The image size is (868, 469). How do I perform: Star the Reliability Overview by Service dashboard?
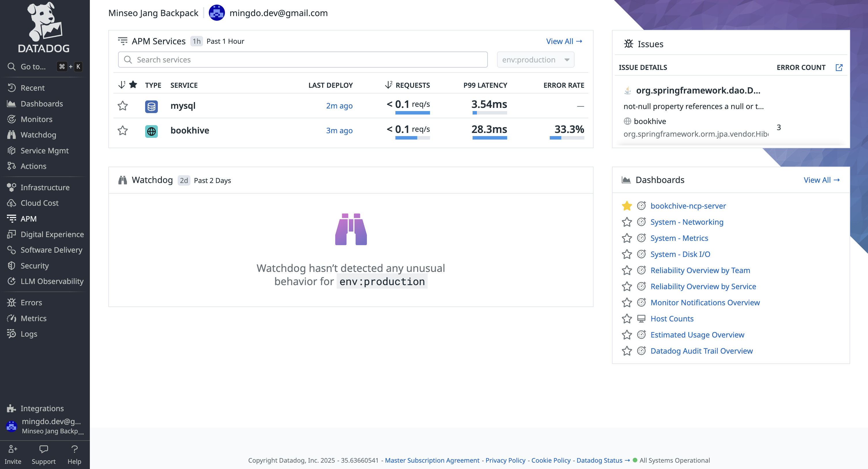tap(627, 287)
